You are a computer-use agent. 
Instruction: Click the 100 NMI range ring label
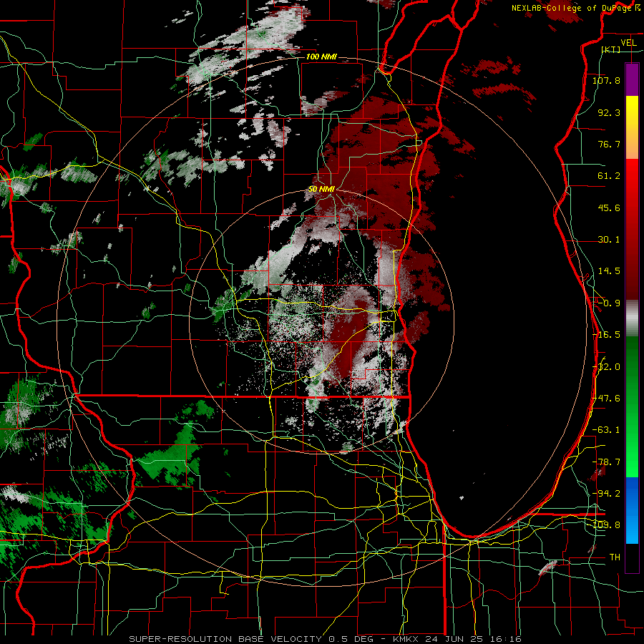[x=321, y=57]
